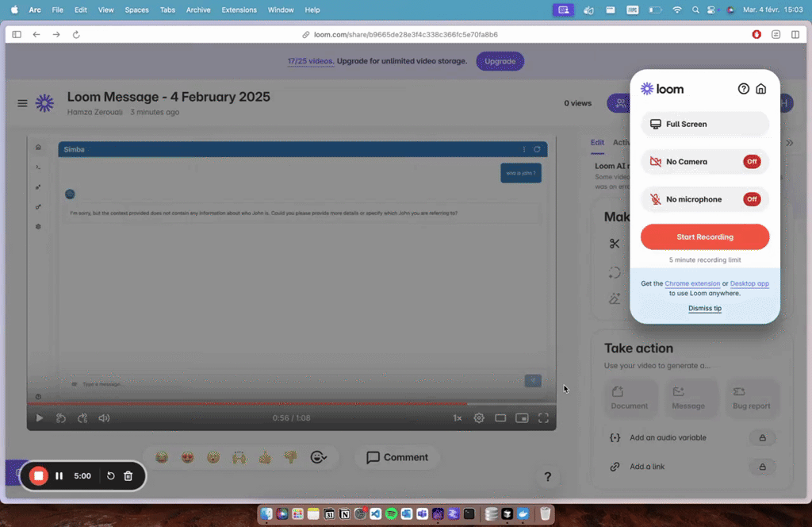Open the red extension icon in Arc toolbar
This screenshot has width=812, height=527.
tap(756, 34)
